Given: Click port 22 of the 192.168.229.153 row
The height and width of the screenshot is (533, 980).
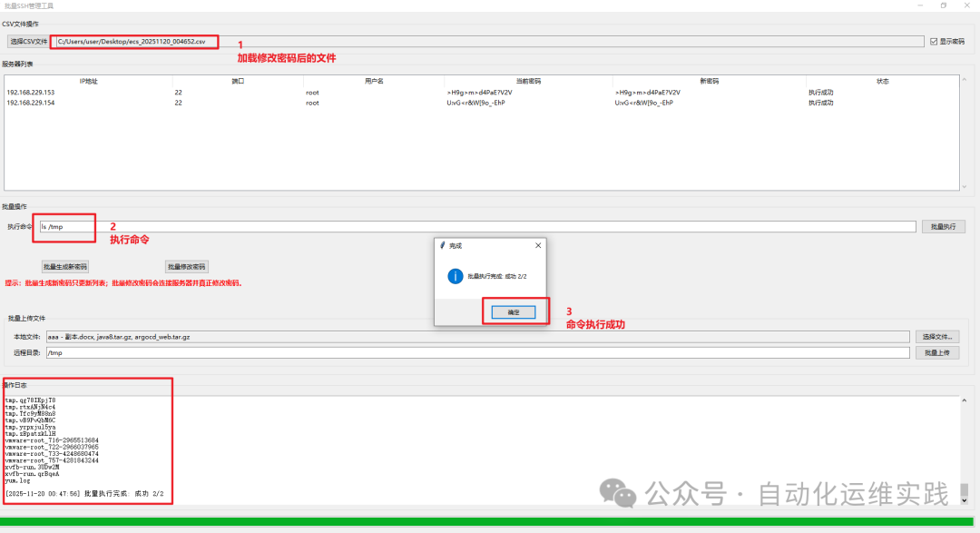Looking at the screenshot, I should click(178, 93).
